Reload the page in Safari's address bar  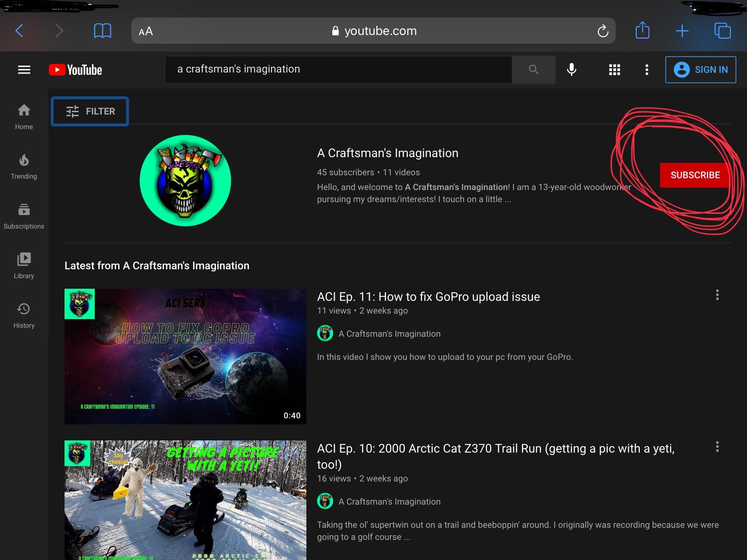pos(603,31)
